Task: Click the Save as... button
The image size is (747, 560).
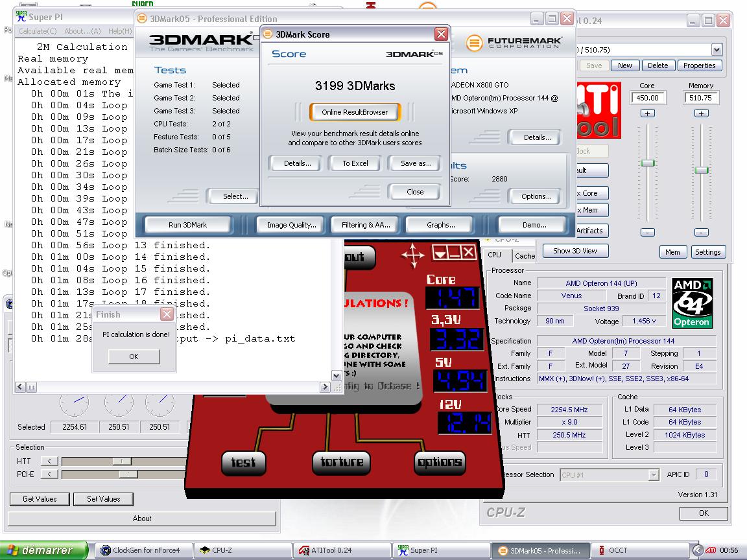Action: [x=416, y=163]
